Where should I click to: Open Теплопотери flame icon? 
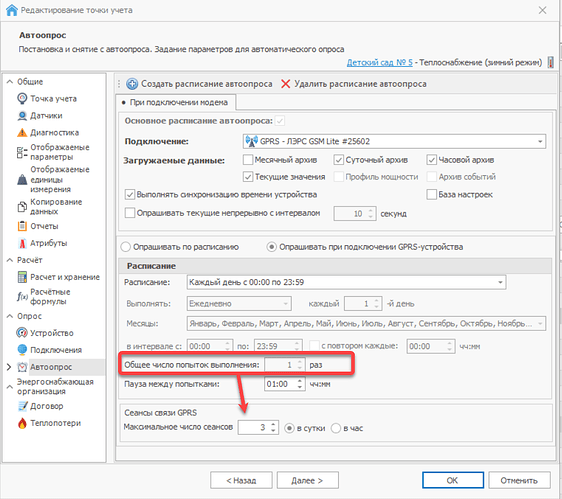[x=22, y=423]
